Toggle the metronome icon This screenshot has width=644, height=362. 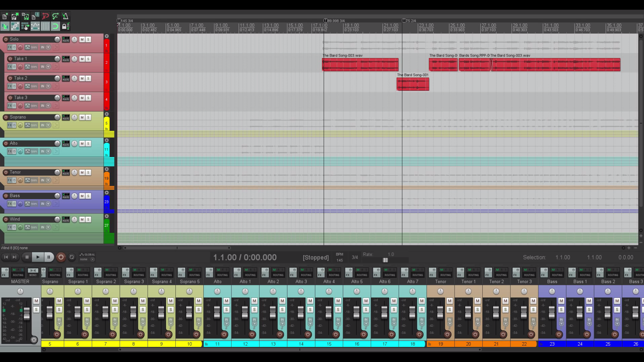(x=65, y=16)
